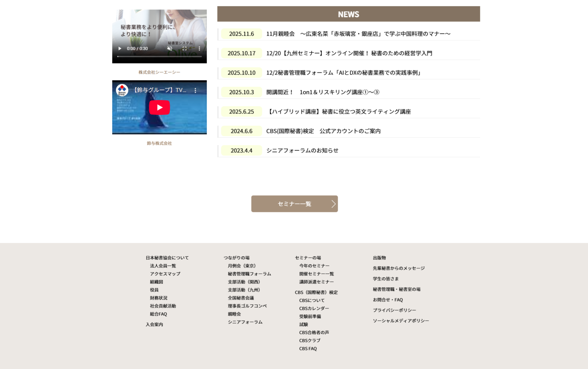Enter fullscreen on the first video
Screen dimensions: 588x369
click(184, 48)
